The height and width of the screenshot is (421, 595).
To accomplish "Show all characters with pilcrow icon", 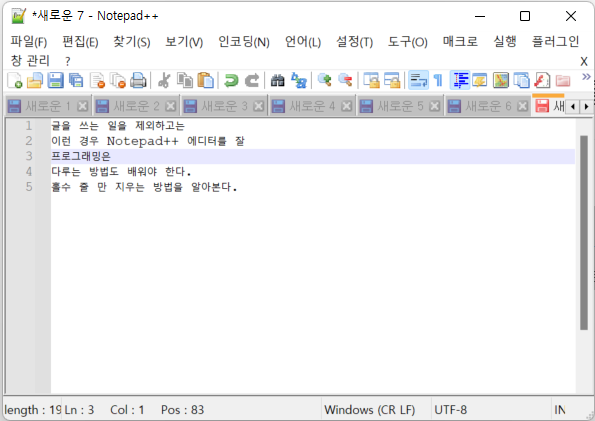I will pyautogui.click(x=438, y=80).
